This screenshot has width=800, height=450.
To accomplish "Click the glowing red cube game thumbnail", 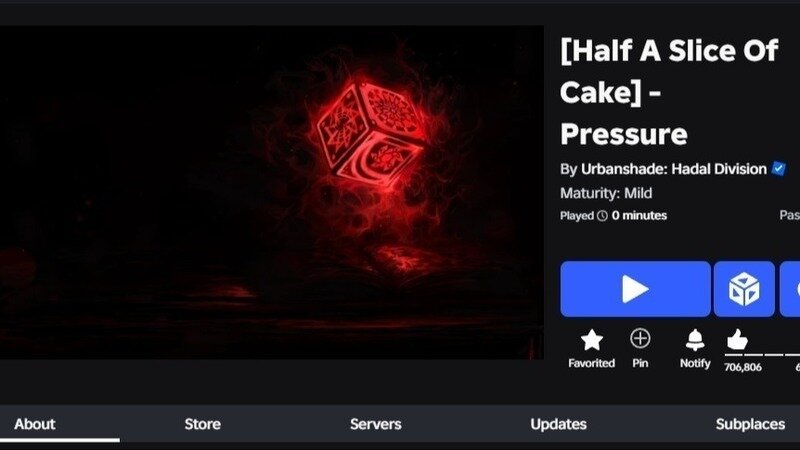I will point(271,192).
